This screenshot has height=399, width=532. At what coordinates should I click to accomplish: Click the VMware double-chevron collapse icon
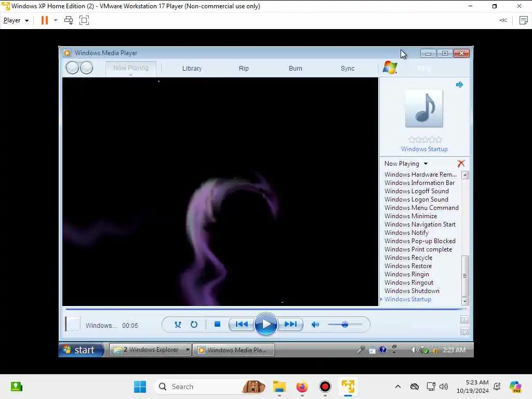[x=503, y=20]
